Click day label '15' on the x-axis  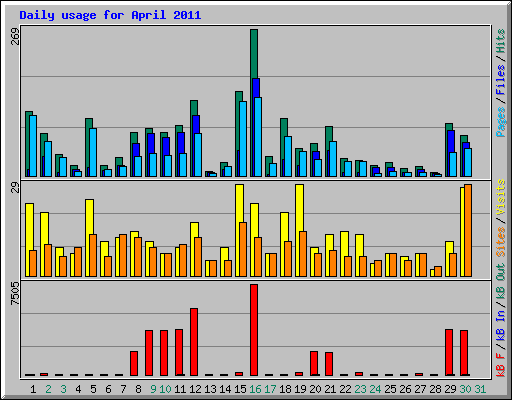tap(240, 389)
